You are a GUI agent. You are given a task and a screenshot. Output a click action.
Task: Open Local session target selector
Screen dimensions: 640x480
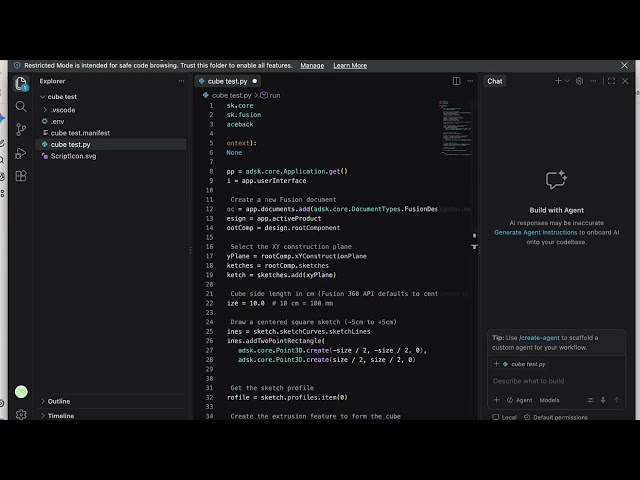click(504, 417)
